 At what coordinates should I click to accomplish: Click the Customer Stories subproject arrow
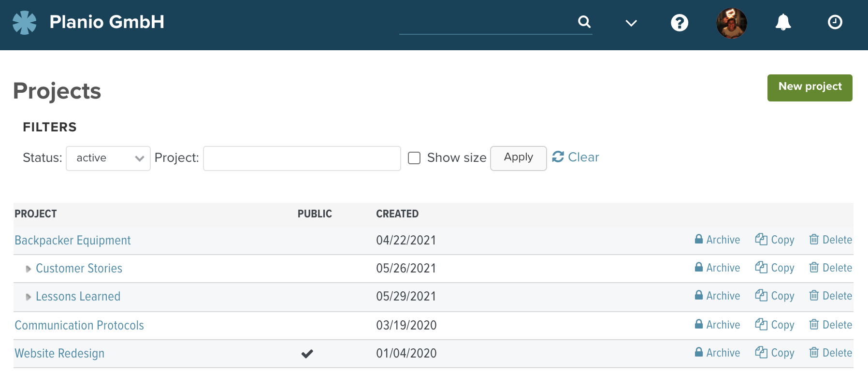coord(29,269)
